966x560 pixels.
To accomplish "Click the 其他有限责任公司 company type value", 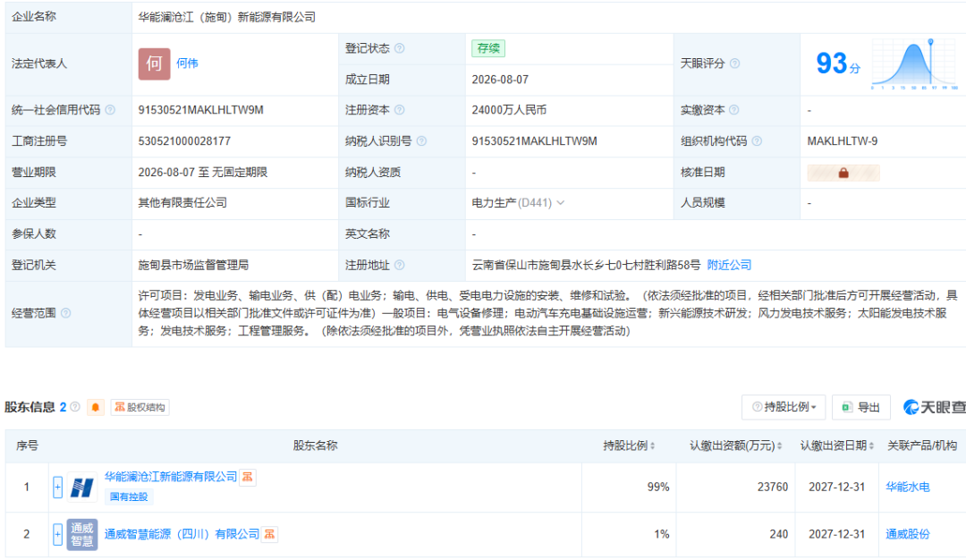I will click(182, 203).
